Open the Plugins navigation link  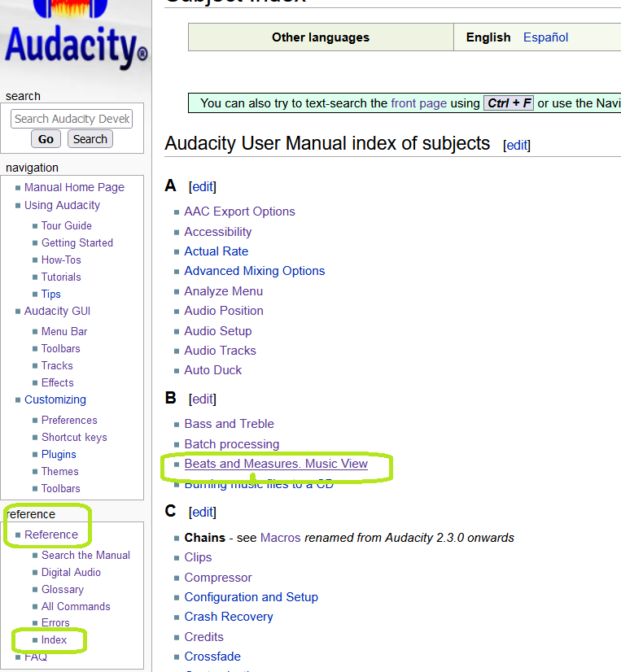pyautogui.click(x=59, y=455)
